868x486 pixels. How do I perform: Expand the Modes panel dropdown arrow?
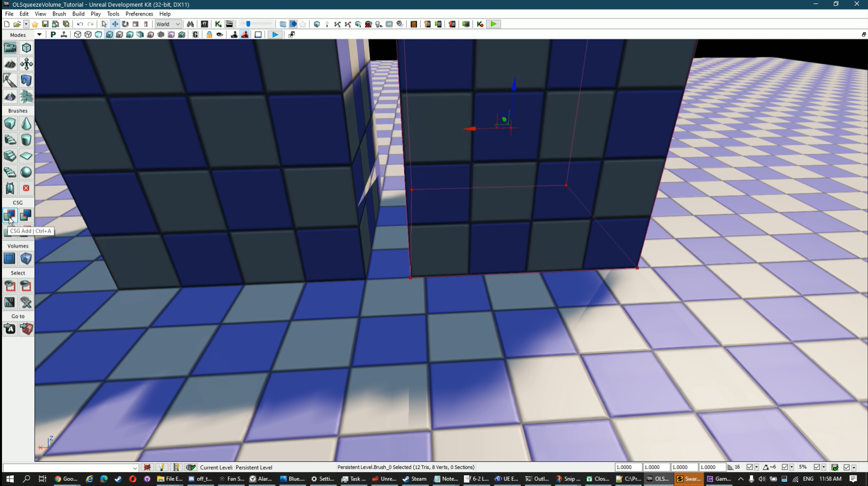click(39, 35)
